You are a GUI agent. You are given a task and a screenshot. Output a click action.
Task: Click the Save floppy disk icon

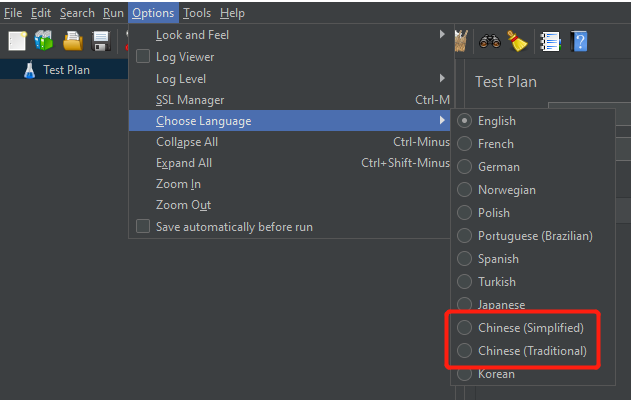(101, 41)
